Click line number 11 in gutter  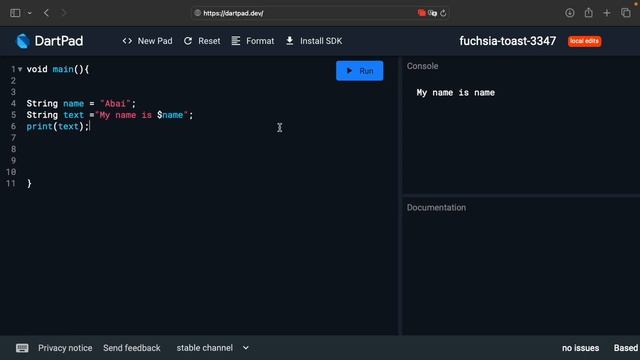11,183
